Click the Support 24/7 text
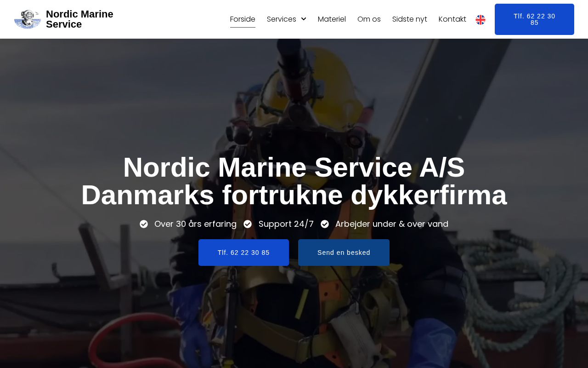 (286, 224)
